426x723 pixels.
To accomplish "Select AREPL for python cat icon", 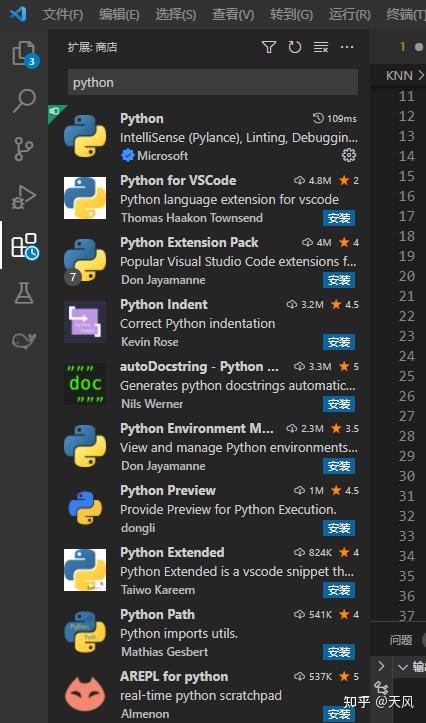I will pos(85,693).
